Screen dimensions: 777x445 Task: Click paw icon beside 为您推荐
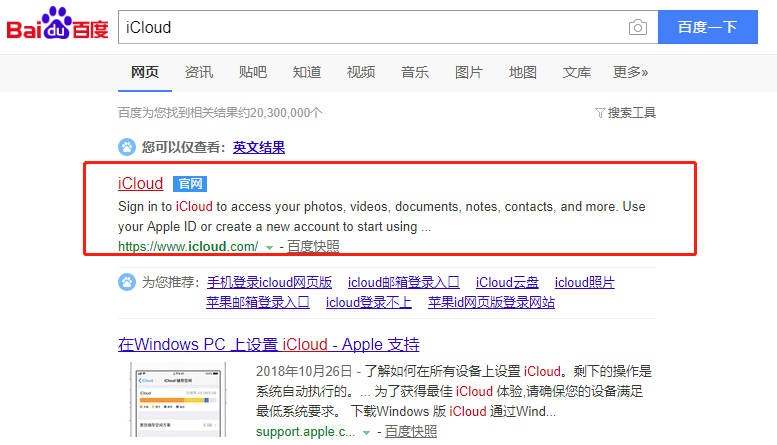pos(127,282)
